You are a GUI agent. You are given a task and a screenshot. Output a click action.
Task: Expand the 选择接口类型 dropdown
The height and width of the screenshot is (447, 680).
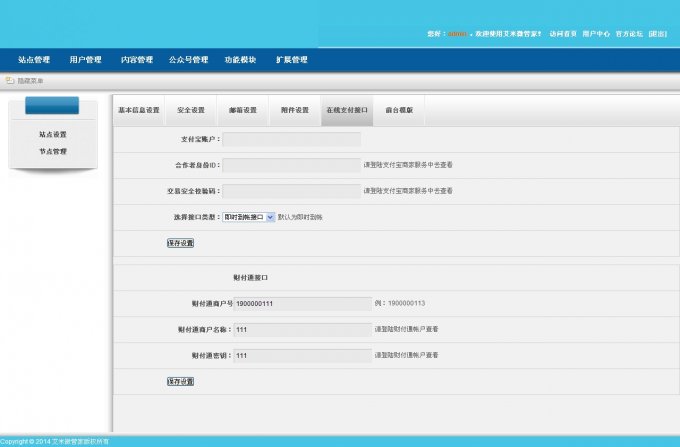(248, 217)
